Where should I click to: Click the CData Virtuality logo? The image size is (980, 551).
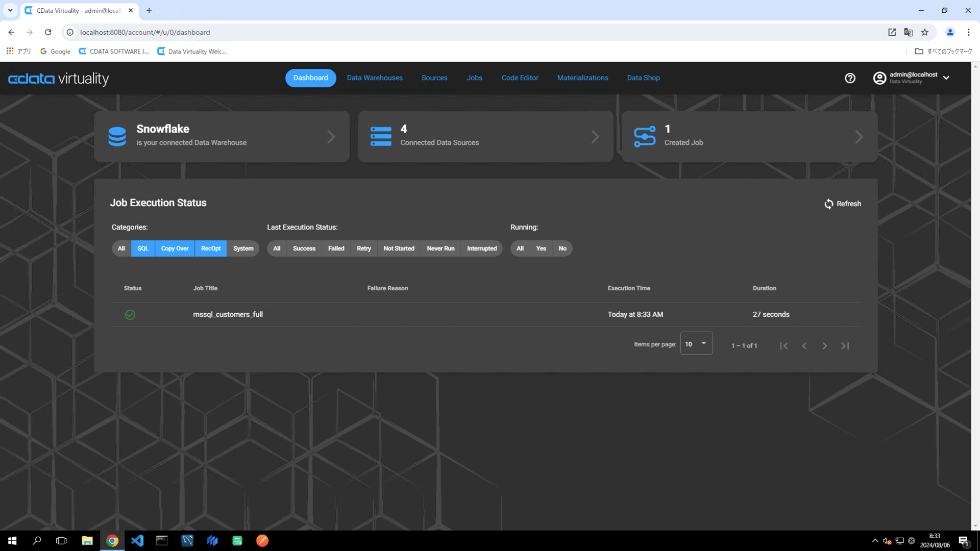(x=58, y=79)
